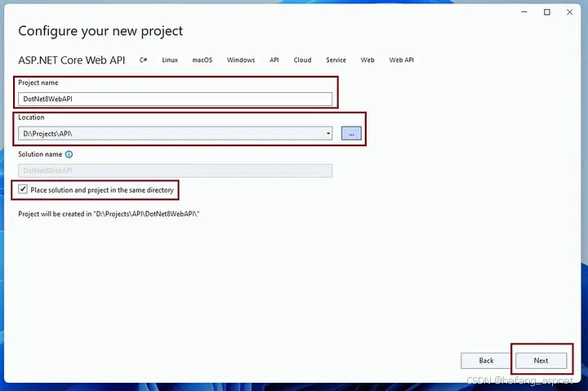Click the 'Project will be created in' path text
The image size is (588, 391).
pos(109,214)
